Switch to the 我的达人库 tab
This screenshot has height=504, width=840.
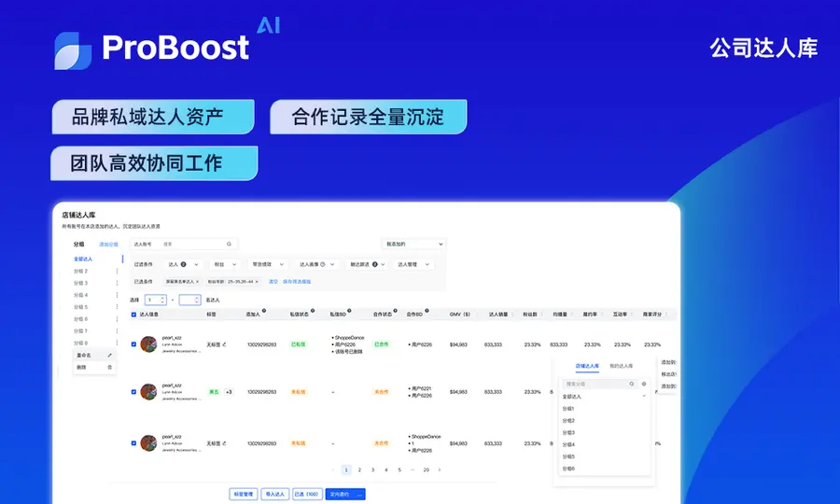click(621, 366)
